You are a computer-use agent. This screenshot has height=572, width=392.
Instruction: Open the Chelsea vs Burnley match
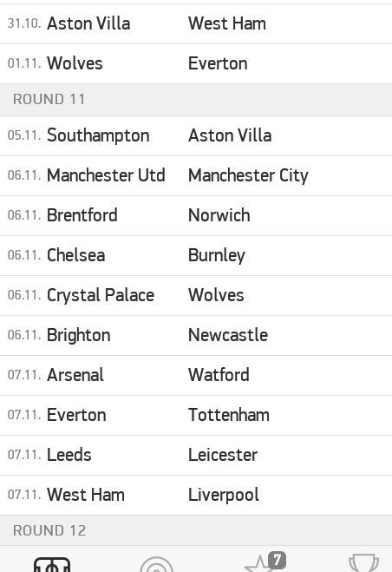click(196, 256)
